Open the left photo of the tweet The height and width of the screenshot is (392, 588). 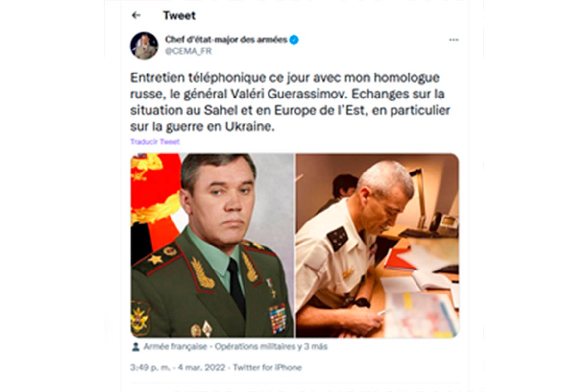(212, 245)
